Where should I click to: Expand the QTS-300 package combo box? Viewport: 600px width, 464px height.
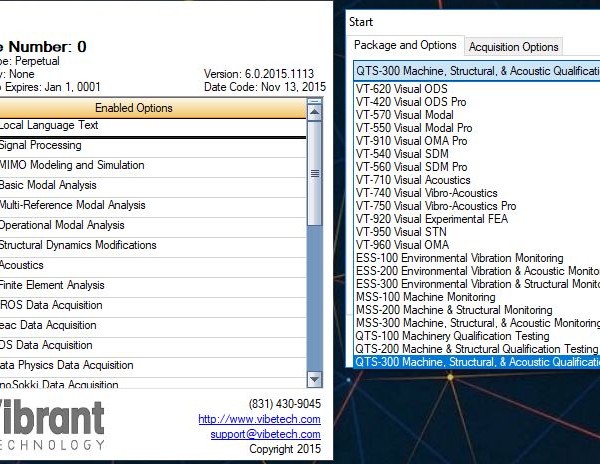(x=477, y=71)
